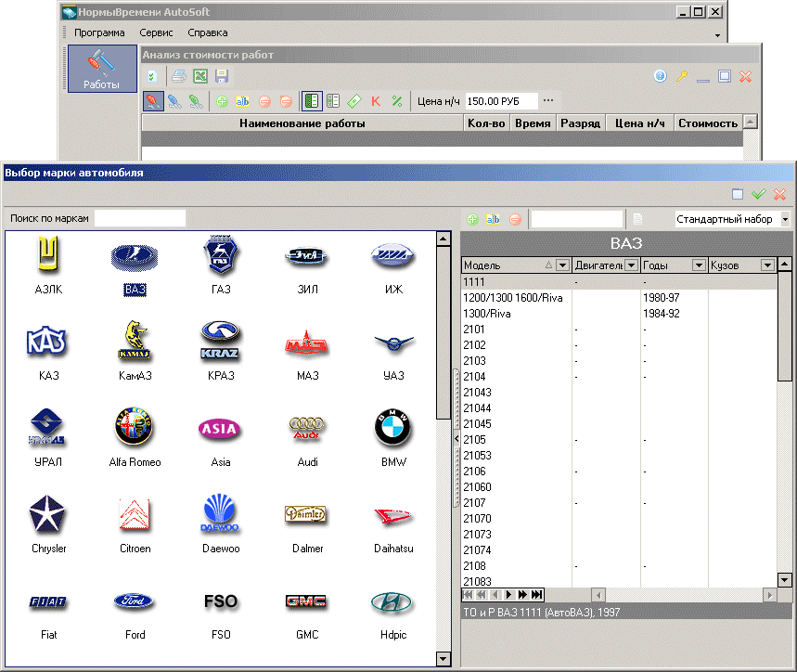Image resolution: width=797 pixels, height=672 pixels.
Task: Expand the Годы column filter
Action: pos(699,265)
